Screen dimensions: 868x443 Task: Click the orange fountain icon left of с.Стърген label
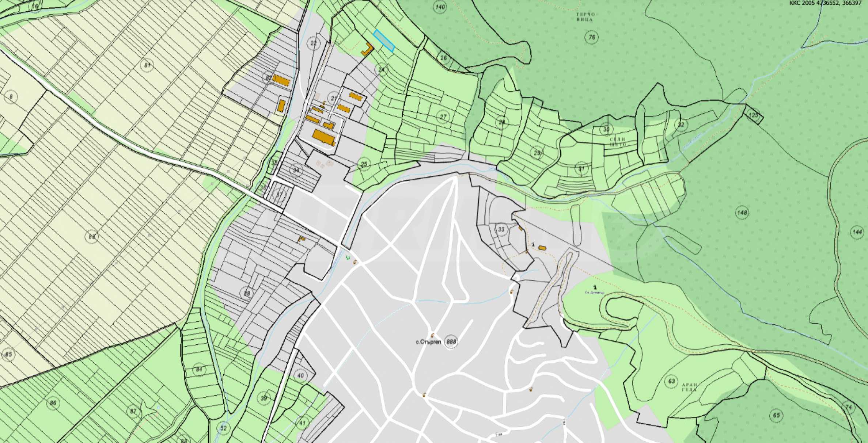click(433, 335)
